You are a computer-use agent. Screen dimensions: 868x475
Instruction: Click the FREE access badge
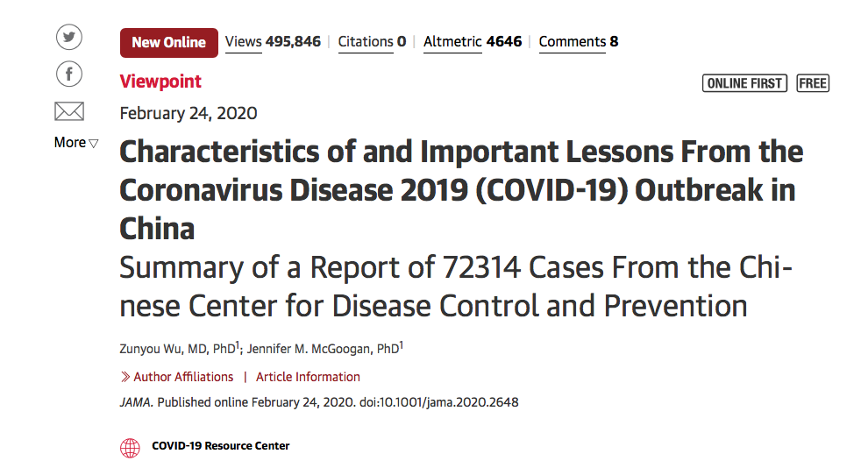click(x=813, y=83)
